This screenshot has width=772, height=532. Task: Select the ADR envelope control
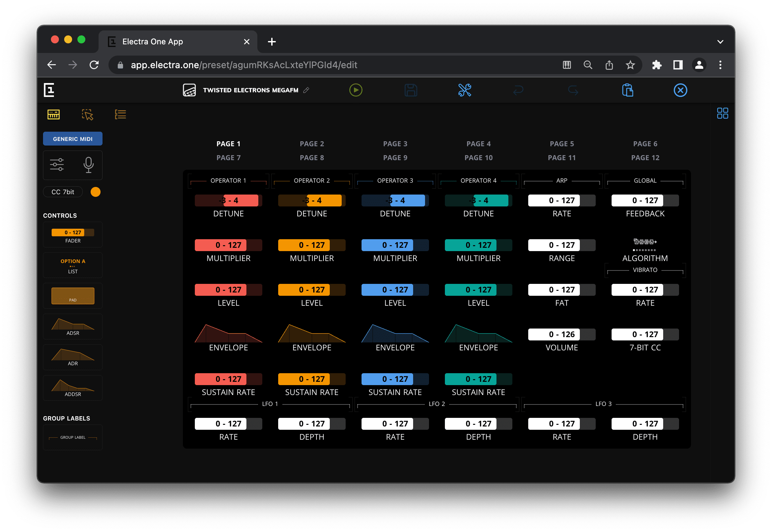73,357
